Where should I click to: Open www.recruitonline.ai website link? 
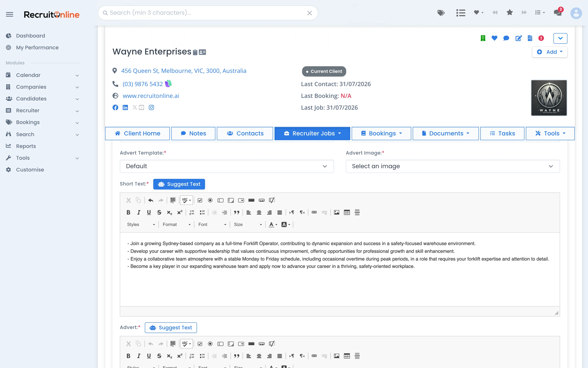pyautogui.click(x=151, y=96)
